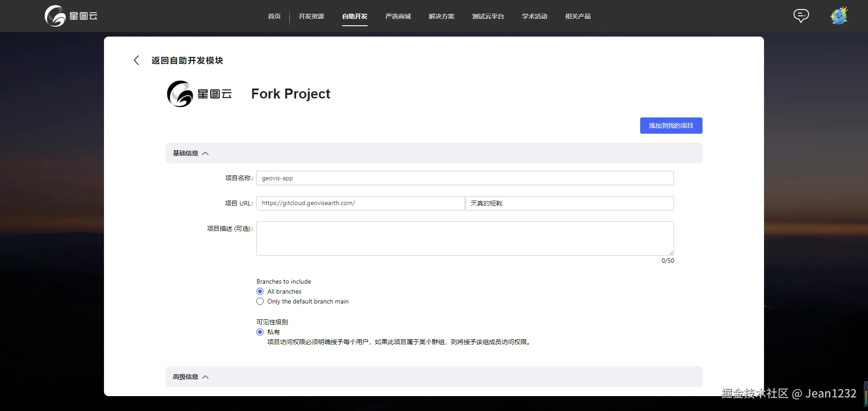Click the 可见性级别 label
The image size is (868, 411).
[272, 322]
